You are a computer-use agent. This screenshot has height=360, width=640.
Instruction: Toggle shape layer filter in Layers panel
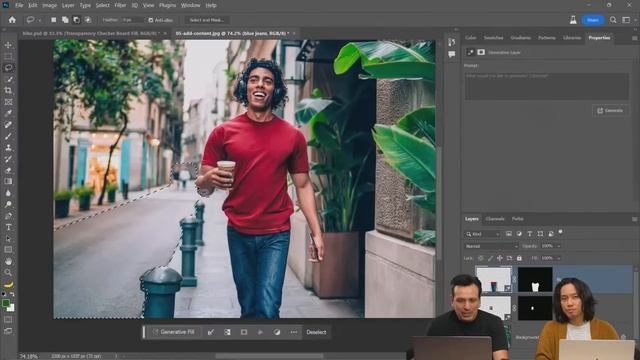point(540,234)
